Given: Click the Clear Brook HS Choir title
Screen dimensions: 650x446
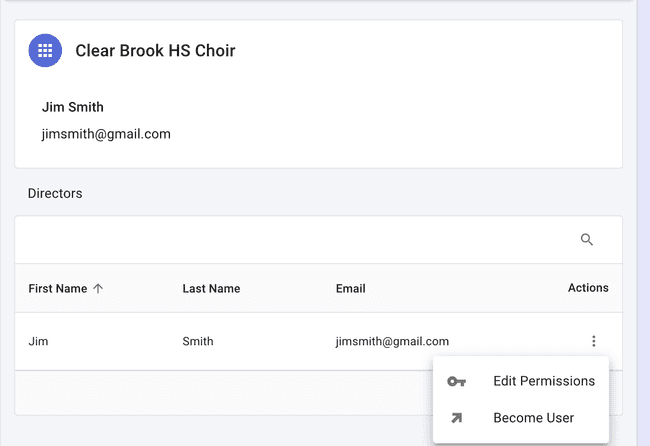Looking at the screenshot, I should [x=155, y=50].
